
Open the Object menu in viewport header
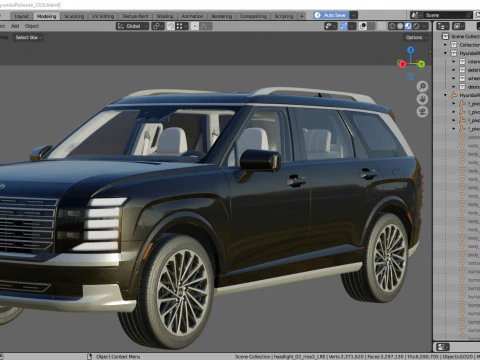point(32,26)
